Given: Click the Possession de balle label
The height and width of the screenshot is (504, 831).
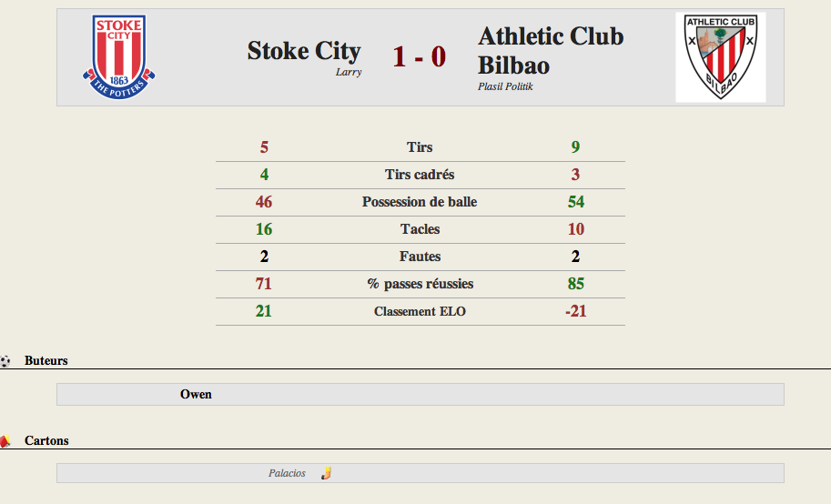Looking at the screenshot, I should point(420,202).
